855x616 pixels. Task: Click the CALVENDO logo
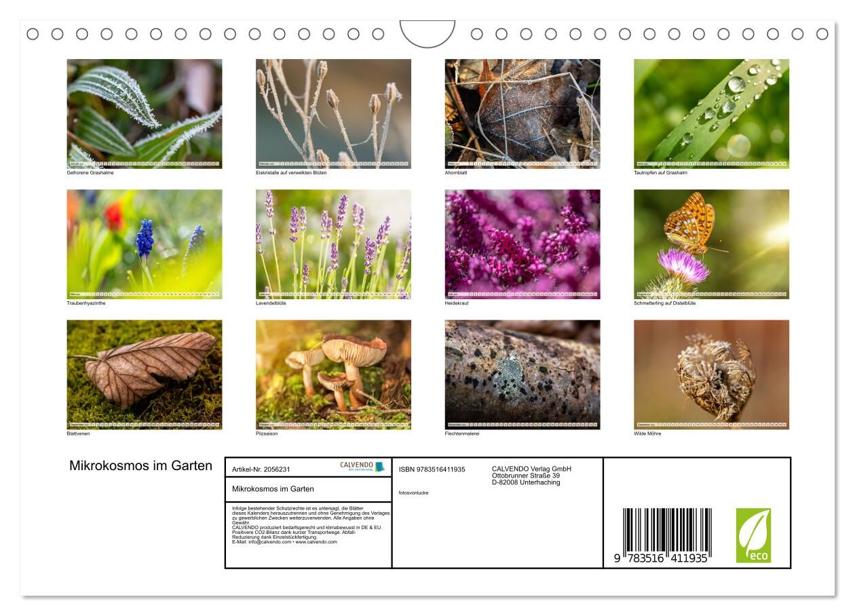coord(362,467)
